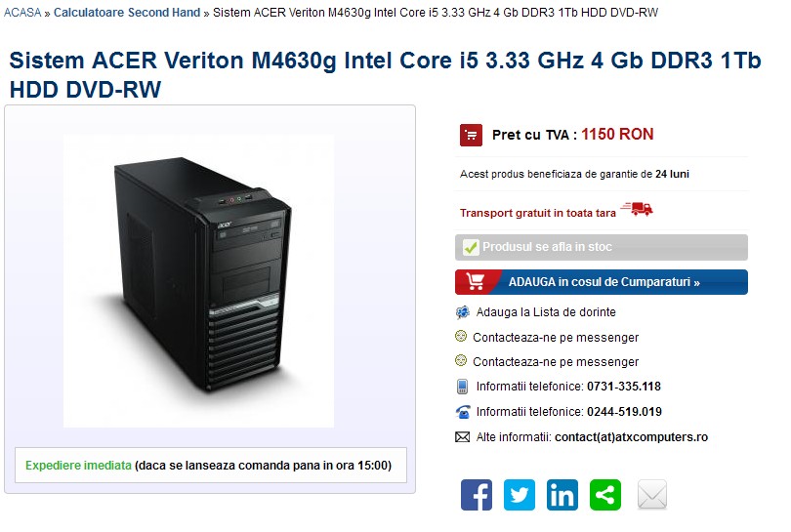Add product to shopping cart

click(x=602, y=282)
